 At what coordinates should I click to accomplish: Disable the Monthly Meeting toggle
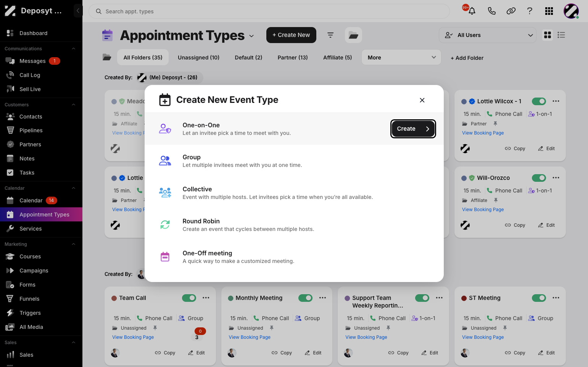click(305, 298)
